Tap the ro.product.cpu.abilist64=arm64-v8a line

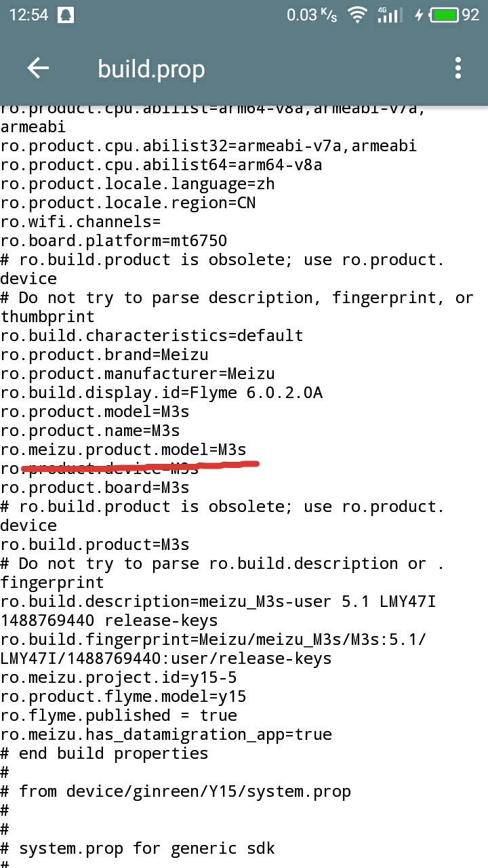click(161, 165)
